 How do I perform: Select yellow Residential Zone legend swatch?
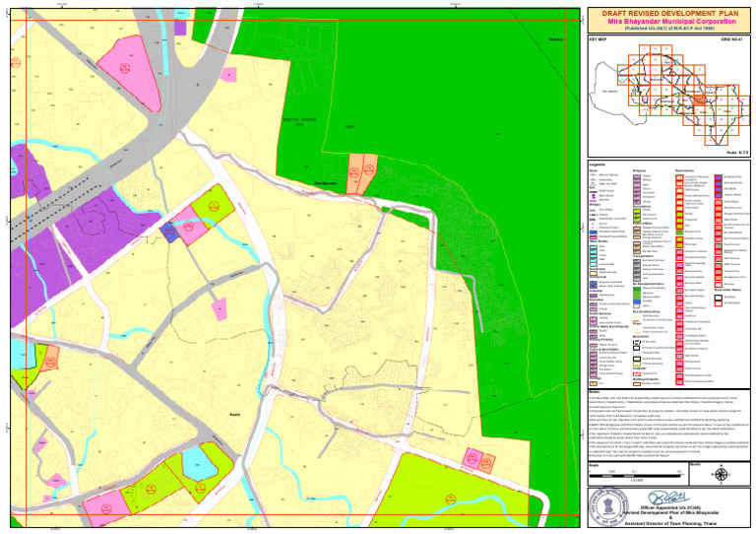(593, 273)
